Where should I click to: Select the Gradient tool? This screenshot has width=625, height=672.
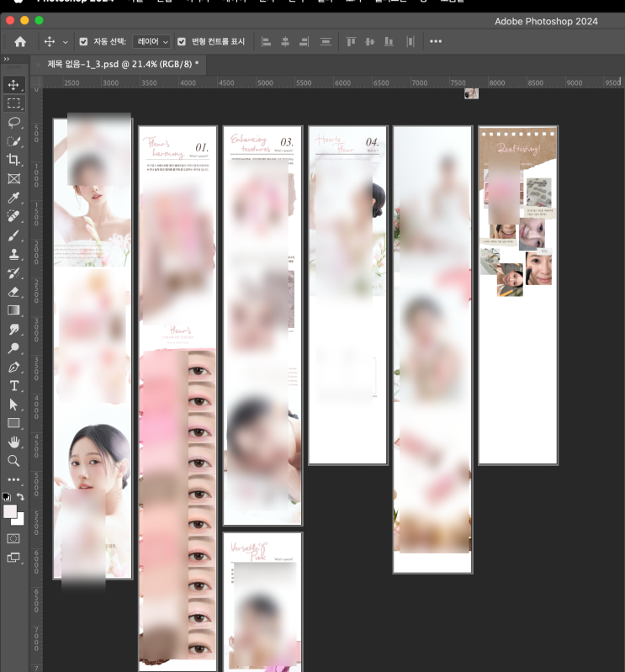(13, 310)
